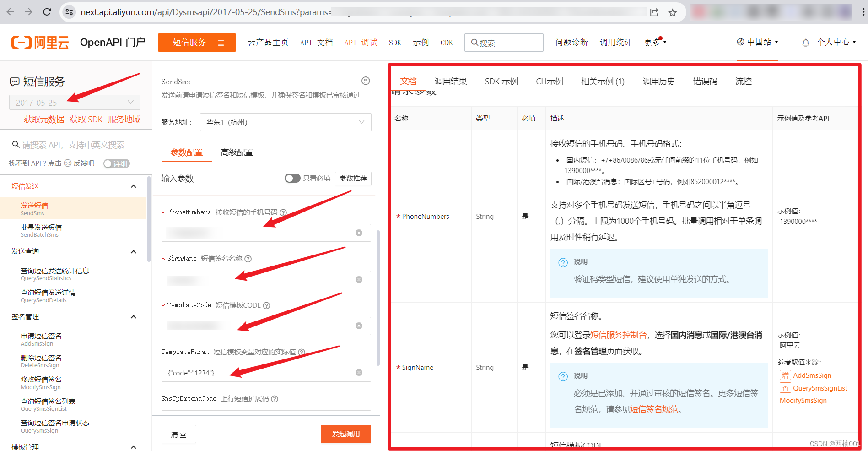
Task: Bookmark this page with star icon
Action: pos(672,12)
